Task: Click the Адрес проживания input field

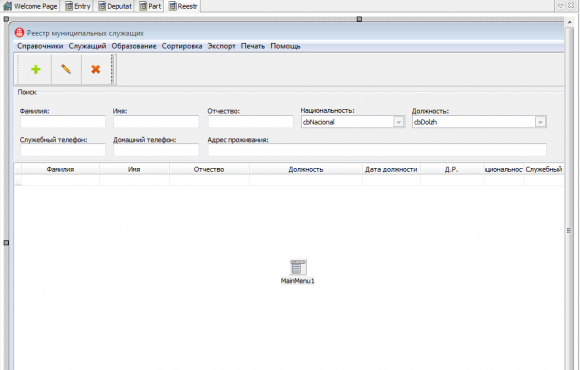Action: point(377,149)
